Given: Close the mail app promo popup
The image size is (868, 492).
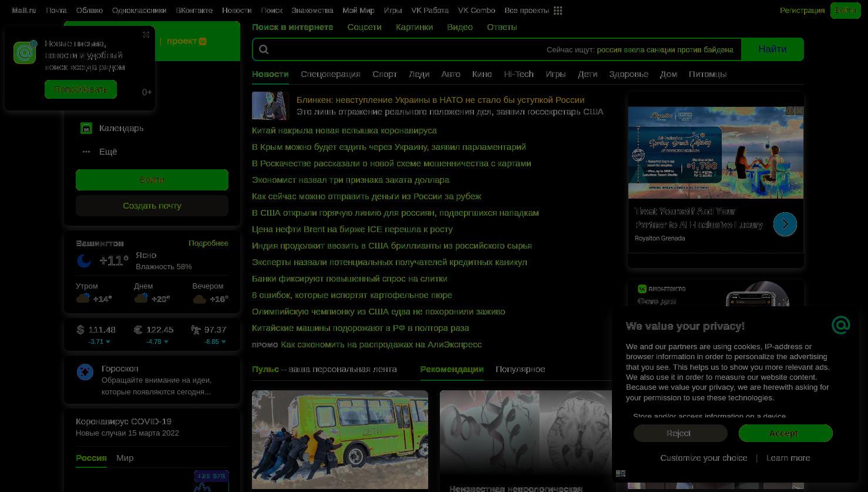Looking at the screenshot, I should click(x=146, y=35).
